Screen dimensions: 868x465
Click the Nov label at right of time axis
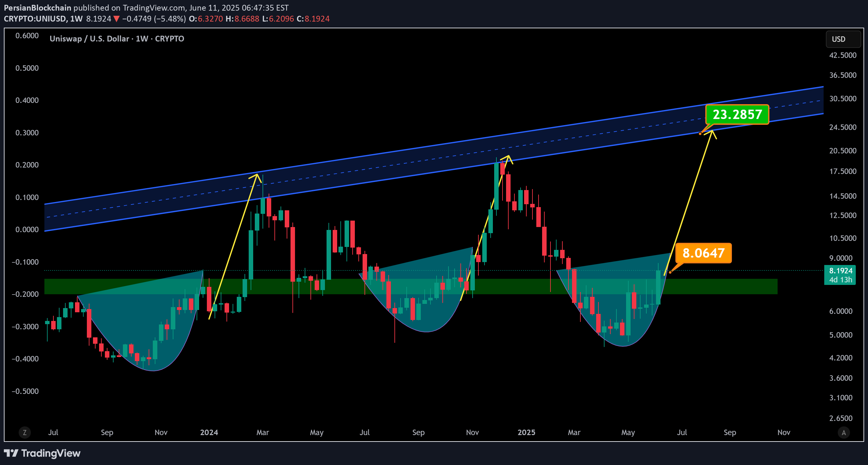point(783,432)
